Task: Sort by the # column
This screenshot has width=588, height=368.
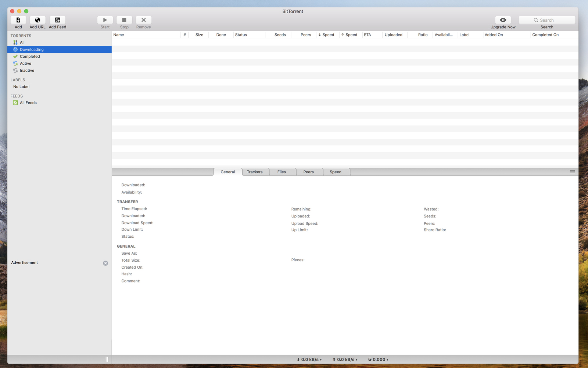Action: (184, 35)
